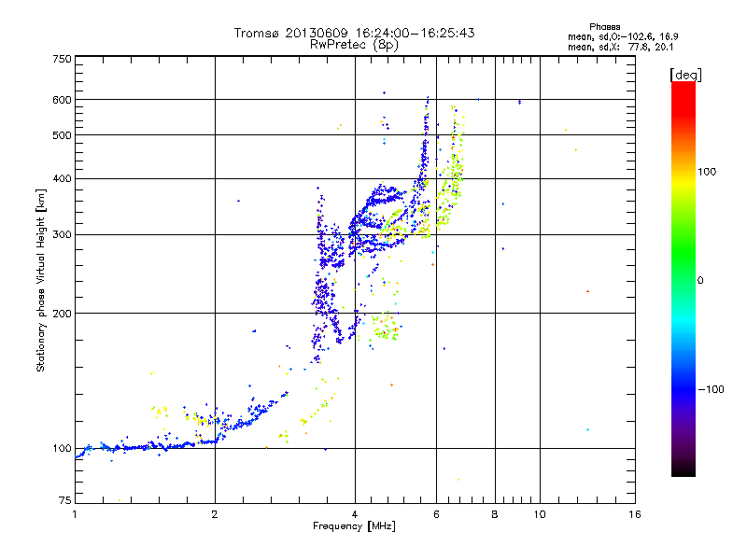Click the x-axis label 'Frequency [MHz]'
Viewport: 747px width, 560px height.
point(354,526)
